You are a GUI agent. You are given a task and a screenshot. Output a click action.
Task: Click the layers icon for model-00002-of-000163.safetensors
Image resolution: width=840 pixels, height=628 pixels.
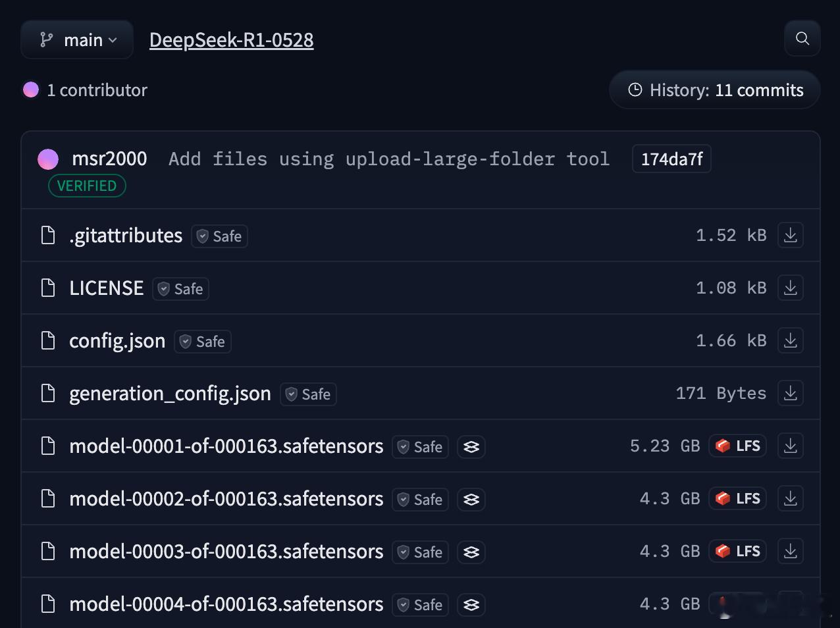(x=471, y=500)
